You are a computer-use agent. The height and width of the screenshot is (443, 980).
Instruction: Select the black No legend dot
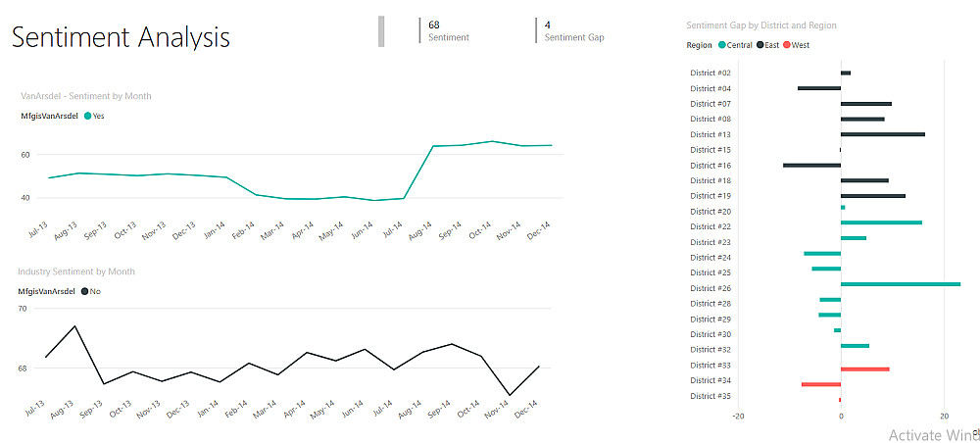85,291
